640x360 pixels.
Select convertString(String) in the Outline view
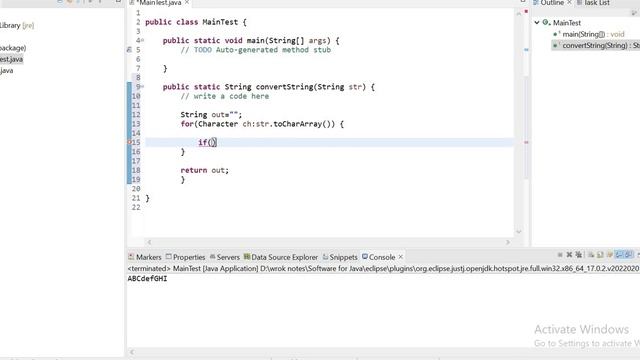[601, 46]
